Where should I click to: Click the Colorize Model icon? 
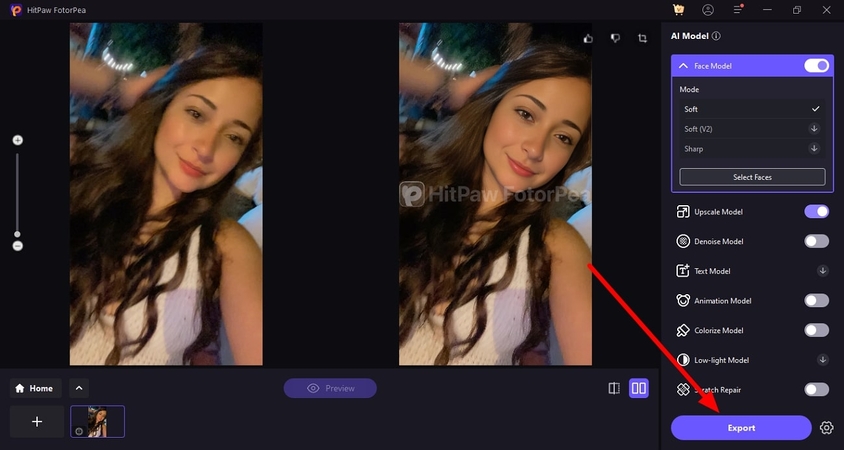[683, 330]
